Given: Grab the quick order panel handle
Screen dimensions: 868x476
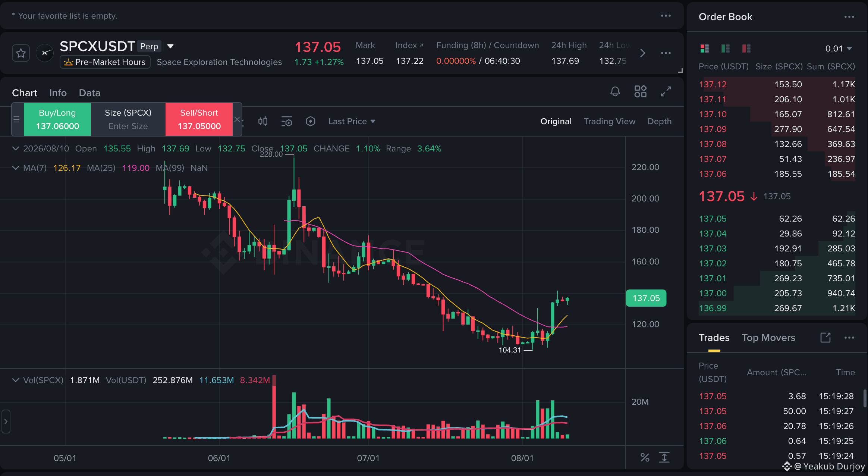Looking at the screenshot, I should (x=16, y=119).
